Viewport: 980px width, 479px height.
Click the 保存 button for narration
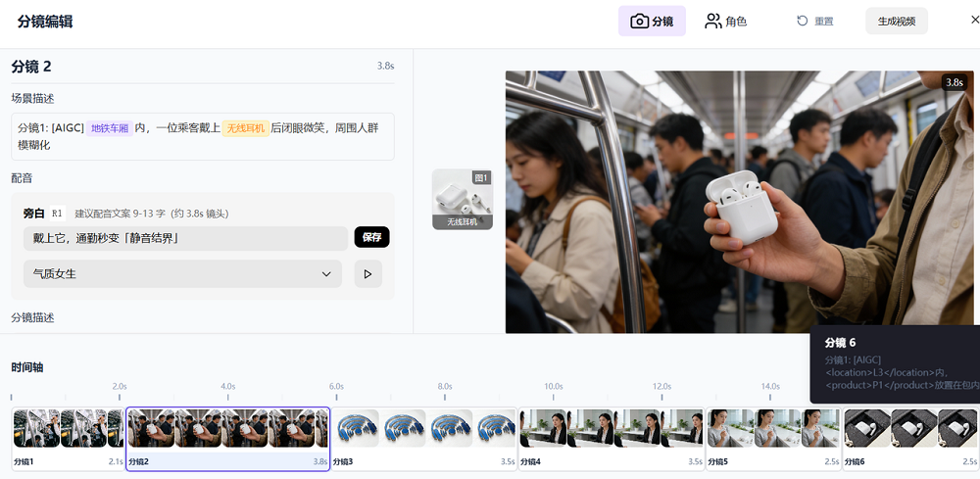pyautogui.click(x=371, y=237)
